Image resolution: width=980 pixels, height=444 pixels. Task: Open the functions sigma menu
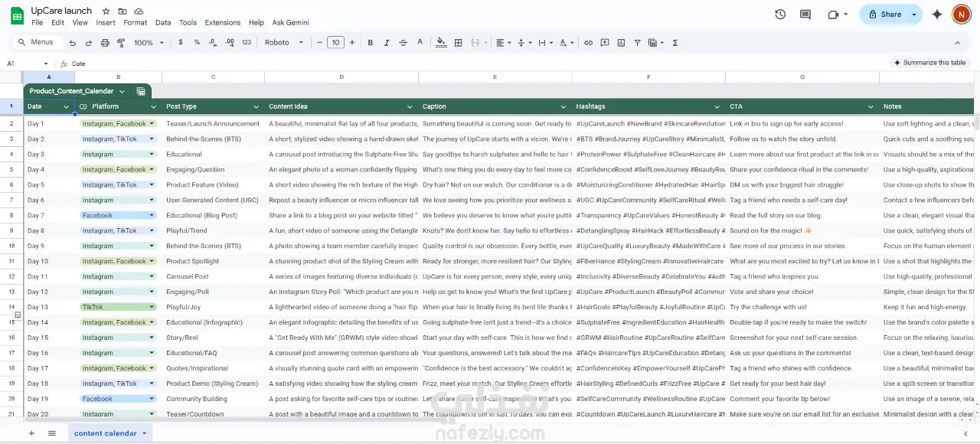pos(675,43)
